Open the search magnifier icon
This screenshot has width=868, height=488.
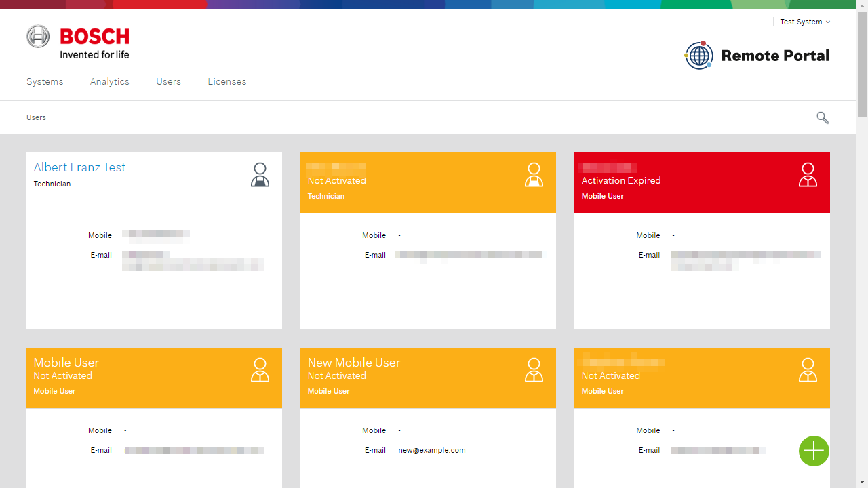[823, 118]
